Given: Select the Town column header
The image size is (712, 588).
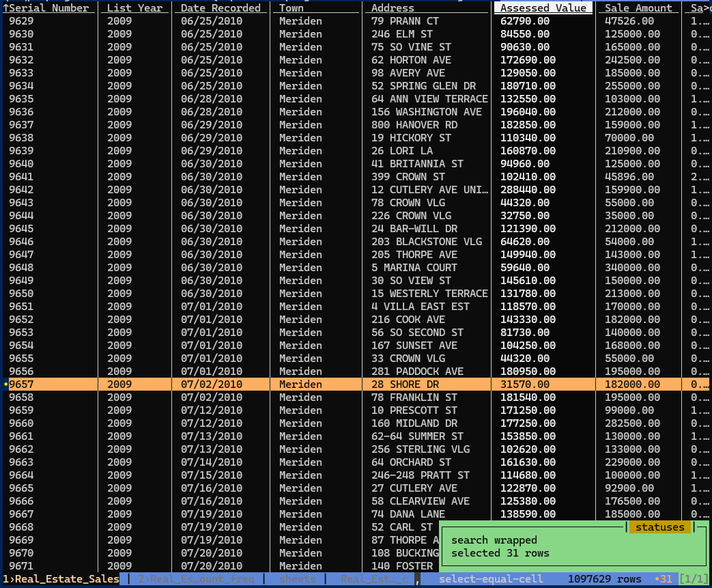Looking at the screenshot, I should (291, 8).
